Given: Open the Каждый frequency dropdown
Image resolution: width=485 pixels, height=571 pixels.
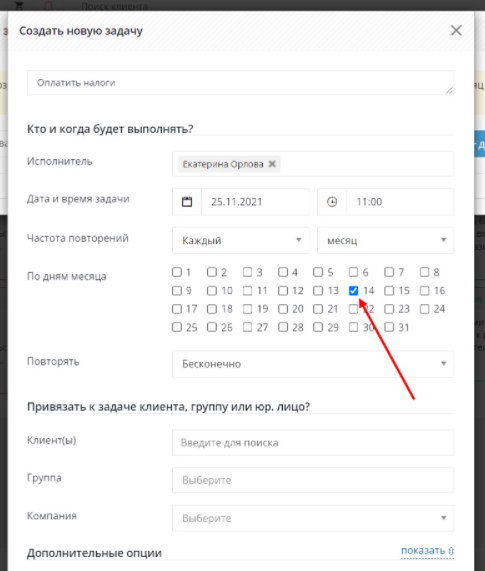Looking at the screenshot, I should 241,240.
